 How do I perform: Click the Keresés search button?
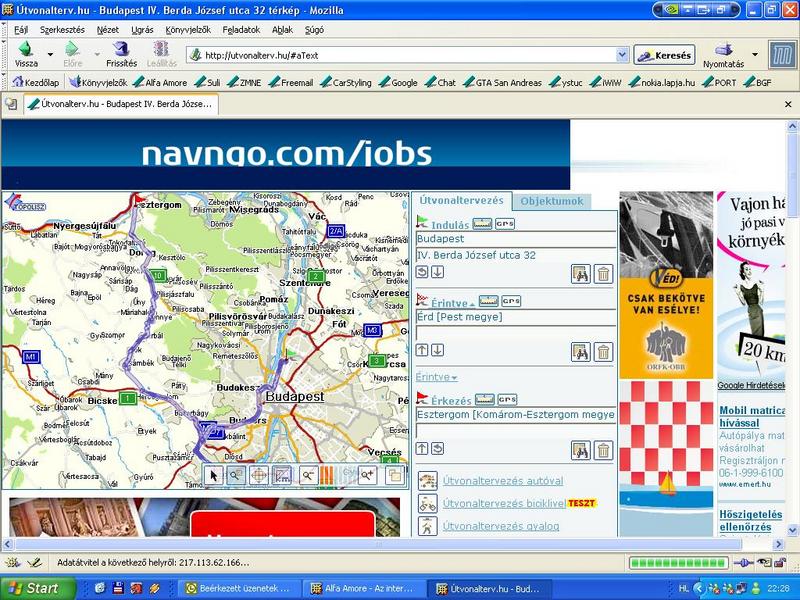(664, 55)
